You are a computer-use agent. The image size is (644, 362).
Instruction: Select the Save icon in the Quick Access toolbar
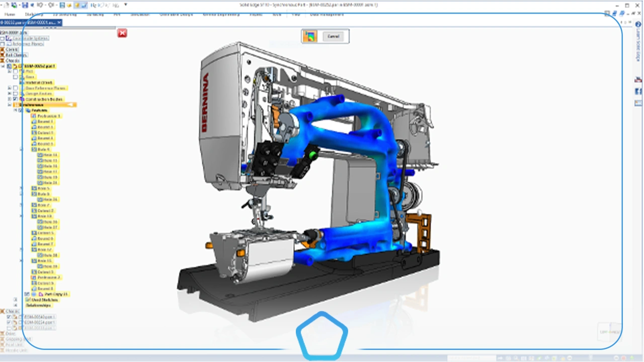[x=24, y=4]
